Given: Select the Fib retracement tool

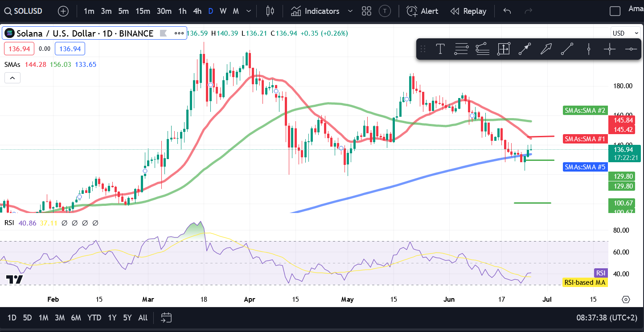Looking at the screenshot, I should click(x=461, y=49).
